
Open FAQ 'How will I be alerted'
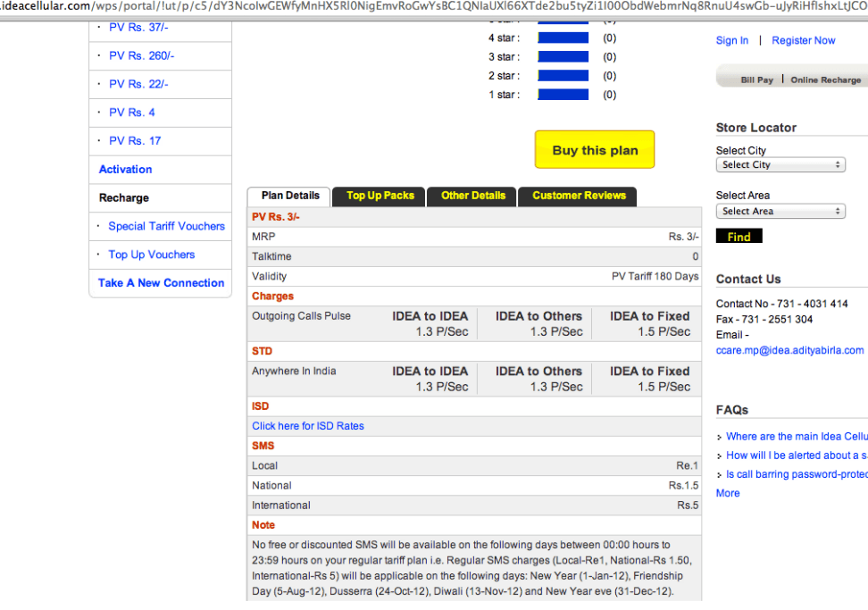[797, 455]
